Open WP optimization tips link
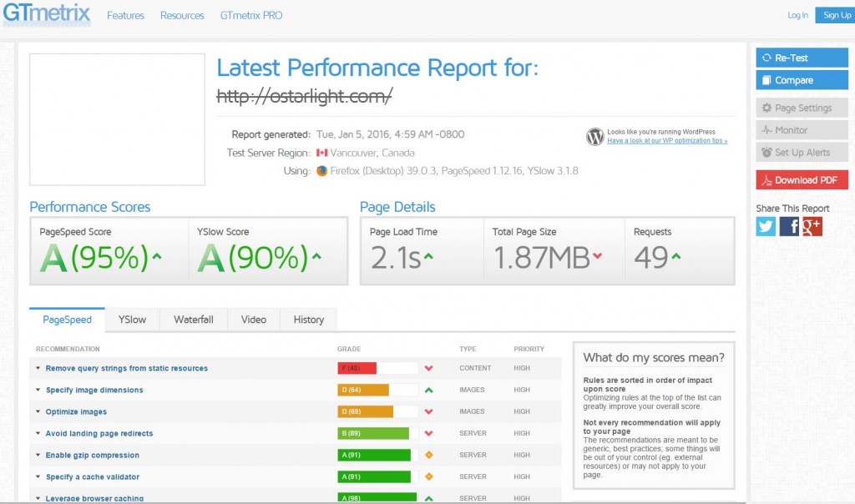 [667, 140]
